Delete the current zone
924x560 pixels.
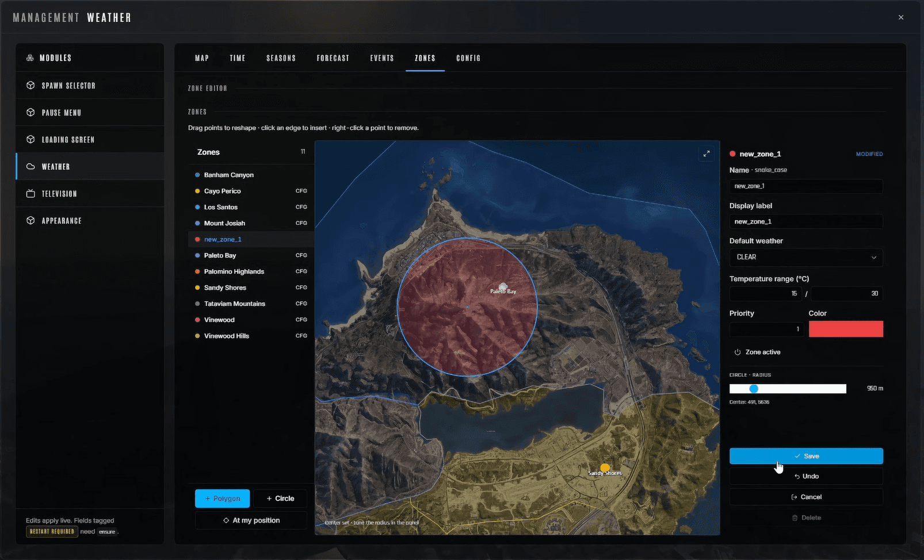[806, 517]
